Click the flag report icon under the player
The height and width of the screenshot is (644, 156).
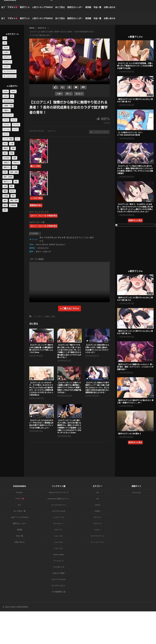pos(76,87)
